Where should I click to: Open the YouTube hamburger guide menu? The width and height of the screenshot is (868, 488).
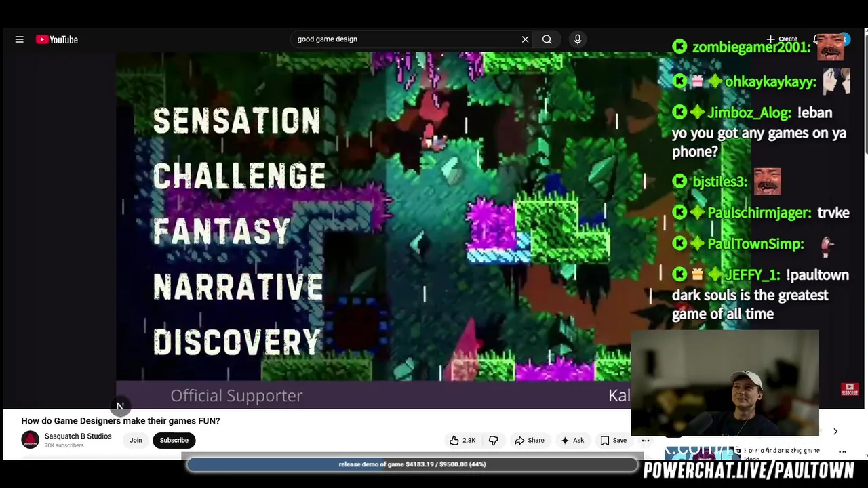(x=20, y=39)
